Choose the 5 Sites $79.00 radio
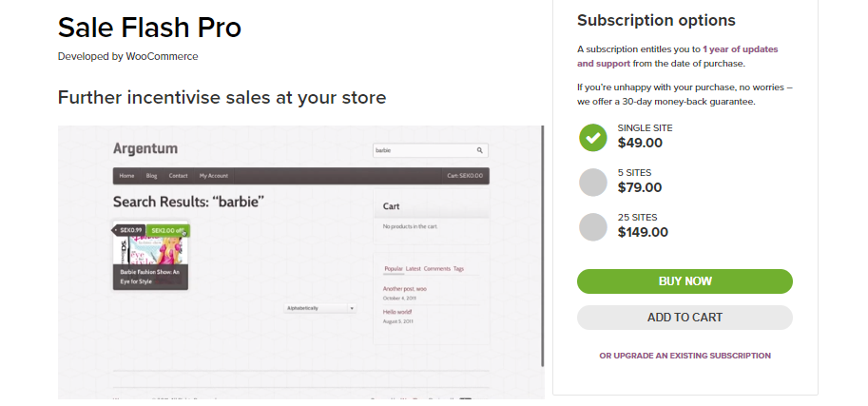This screenshot has height=406, width=868. point(593,183)
